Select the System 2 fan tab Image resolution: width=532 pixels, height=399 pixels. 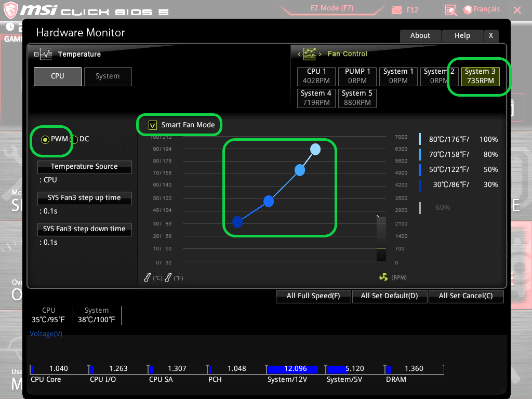pyautogui.click(x=440, y=76)
